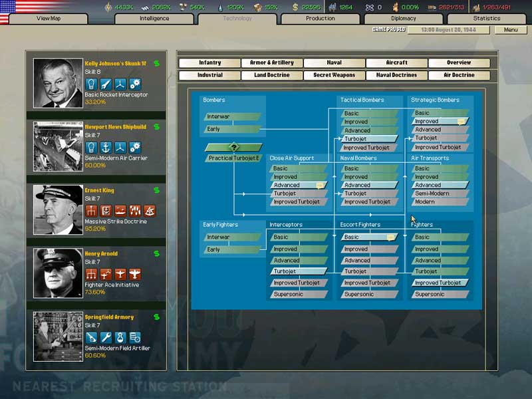Viewport: 532px width, 399px height.
Task: Select Supersonic under Interceptors
Action: pyautogui.click(x=299, y=294)
